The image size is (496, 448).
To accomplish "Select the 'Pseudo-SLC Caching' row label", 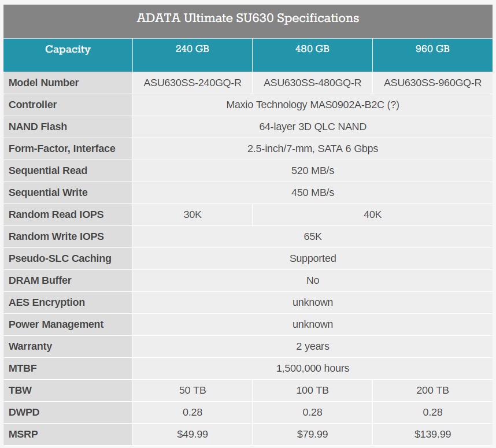I will (x=60, y=258).
